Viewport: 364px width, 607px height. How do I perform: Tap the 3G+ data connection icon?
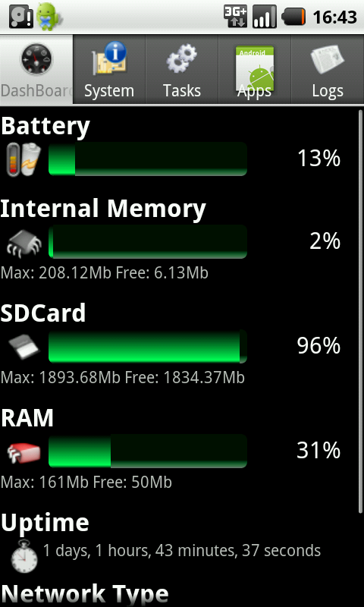[235, 17]
